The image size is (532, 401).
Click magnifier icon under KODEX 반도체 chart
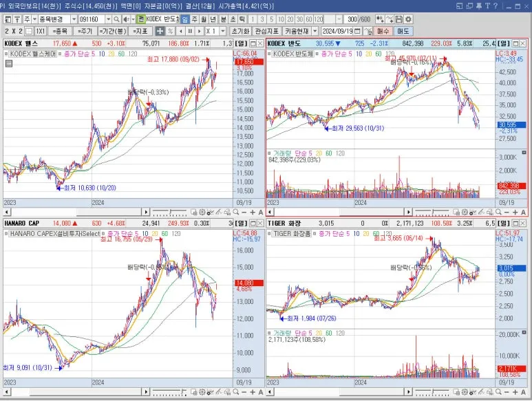point(498,213)
